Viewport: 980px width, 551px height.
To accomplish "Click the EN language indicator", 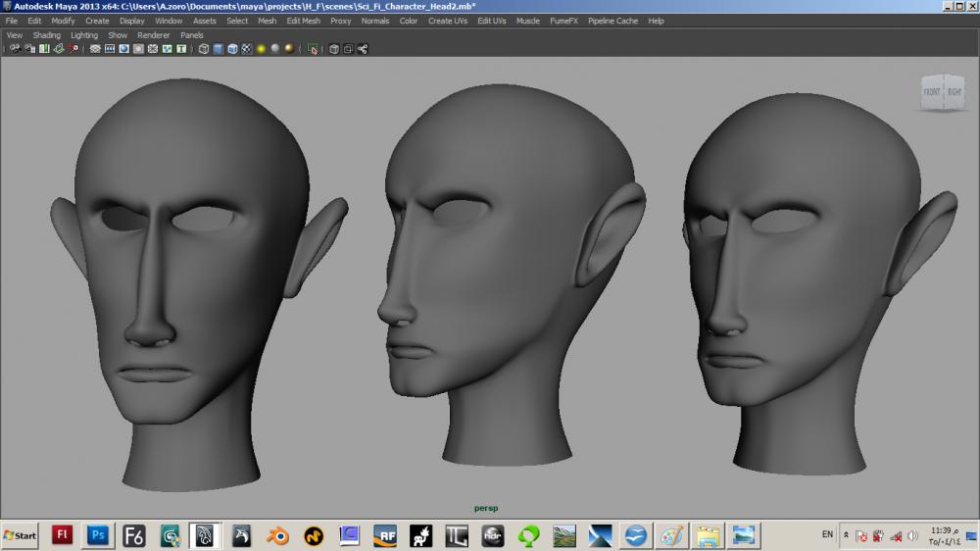I will tap(827, 534).
